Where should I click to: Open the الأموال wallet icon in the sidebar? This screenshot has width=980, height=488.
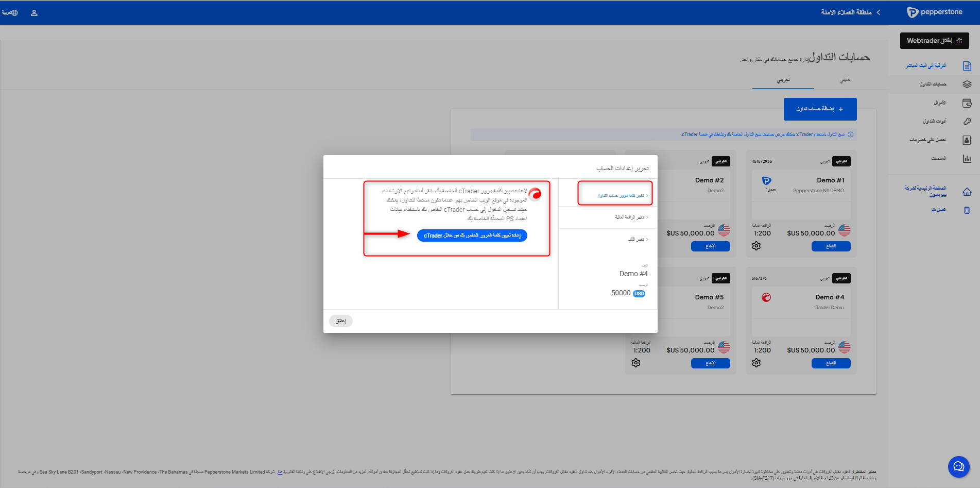tap(967, 103)
